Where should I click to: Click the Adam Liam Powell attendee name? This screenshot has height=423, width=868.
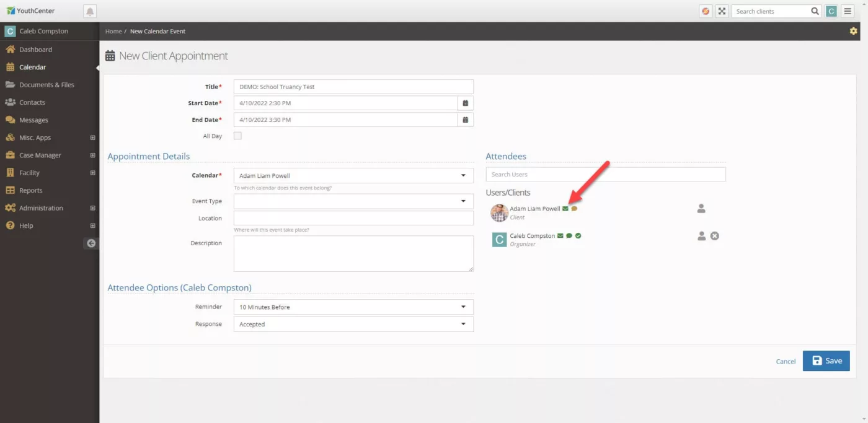click(534, 209)
